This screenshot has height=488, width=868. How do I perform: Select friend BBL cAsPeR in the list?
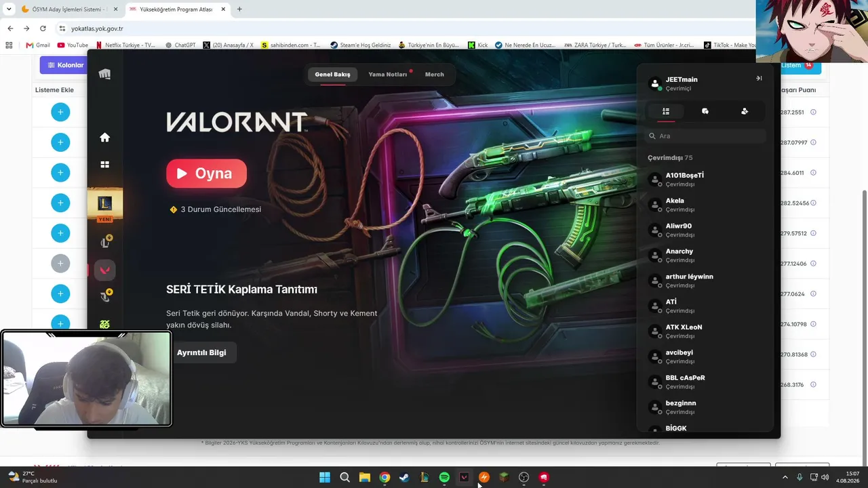tap(705, 382)
